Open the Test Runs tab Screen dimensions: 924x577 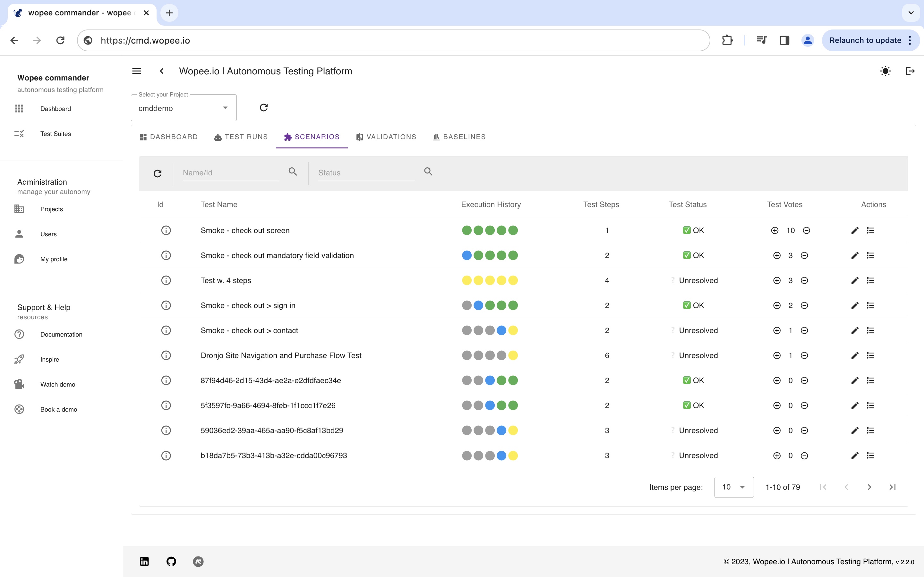click(241, 137)
